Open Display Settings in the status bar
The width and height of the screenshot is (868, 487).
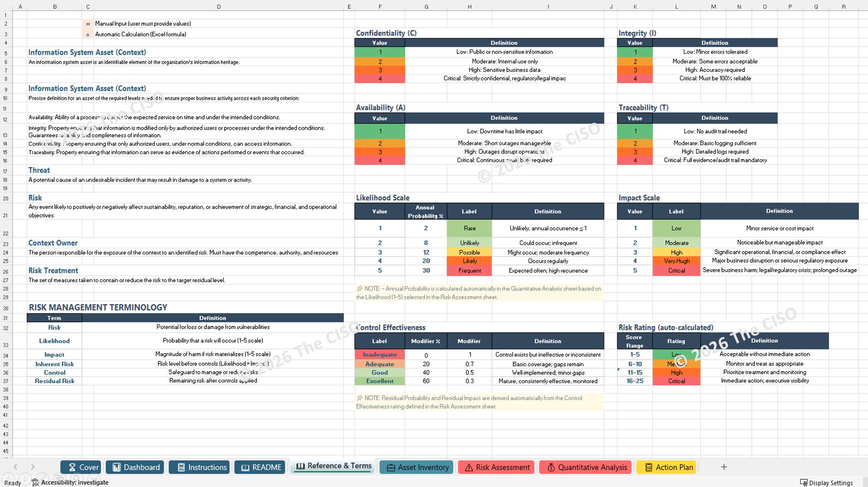826,482
